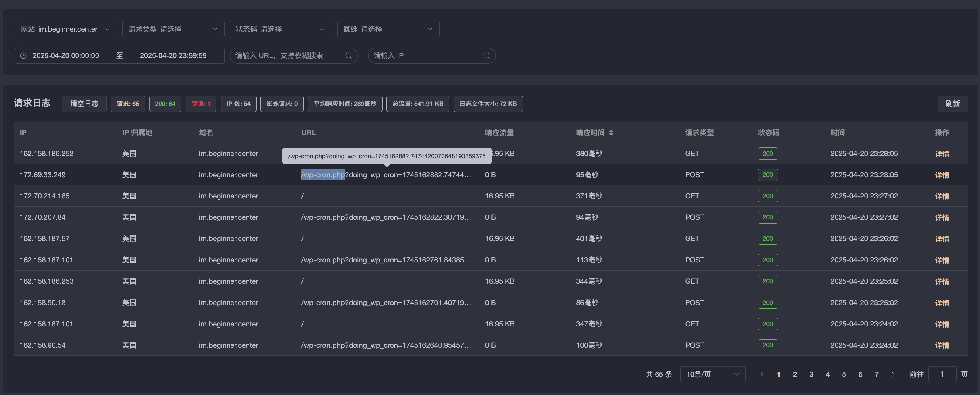Change the 10 per page size selector
This screenshot has height=395, width=980.
(x=713, y=375)
